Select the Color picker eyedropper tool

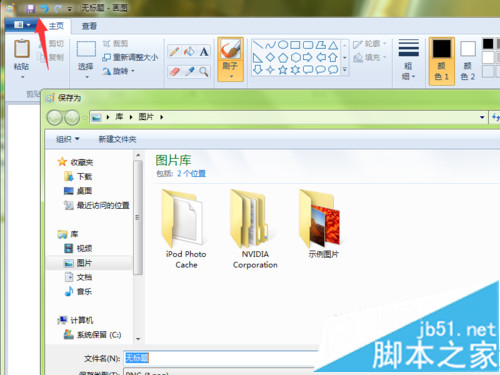(189, 71)
